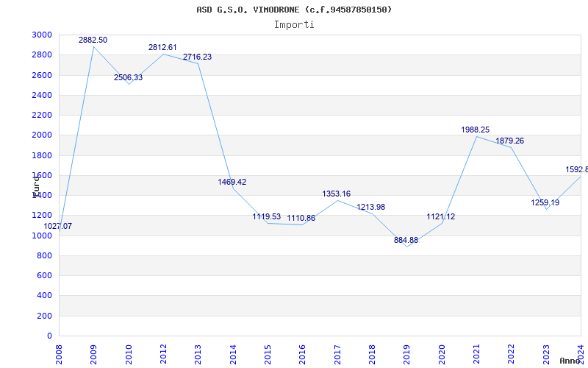Click the 2009 x-axis year label

(x=94, y=355)
